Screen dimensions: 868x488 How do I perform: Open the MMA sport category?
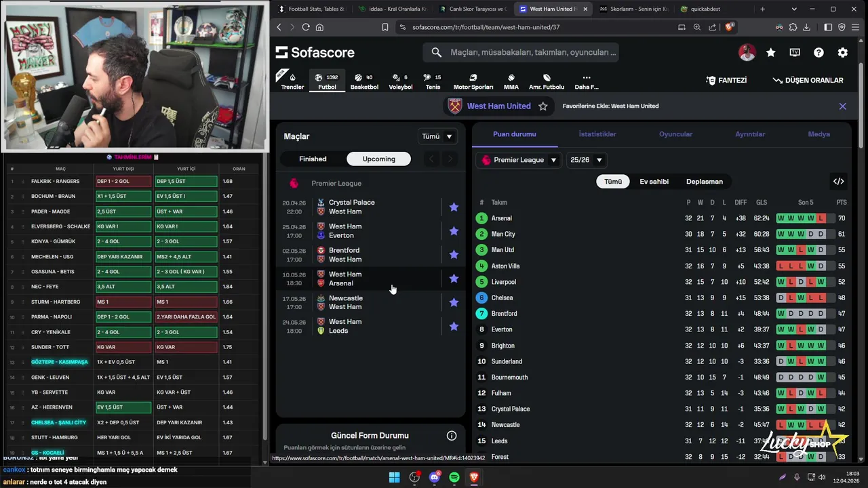(x=511, y=81)
